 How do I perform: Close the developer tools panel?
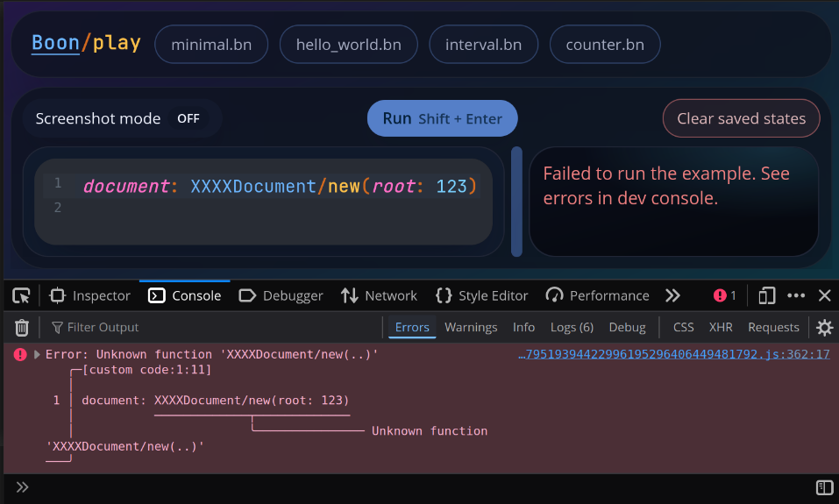click(824, 295)
